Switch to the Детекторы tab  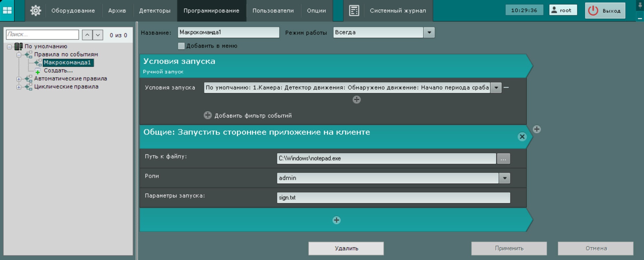tap(155, 11)
